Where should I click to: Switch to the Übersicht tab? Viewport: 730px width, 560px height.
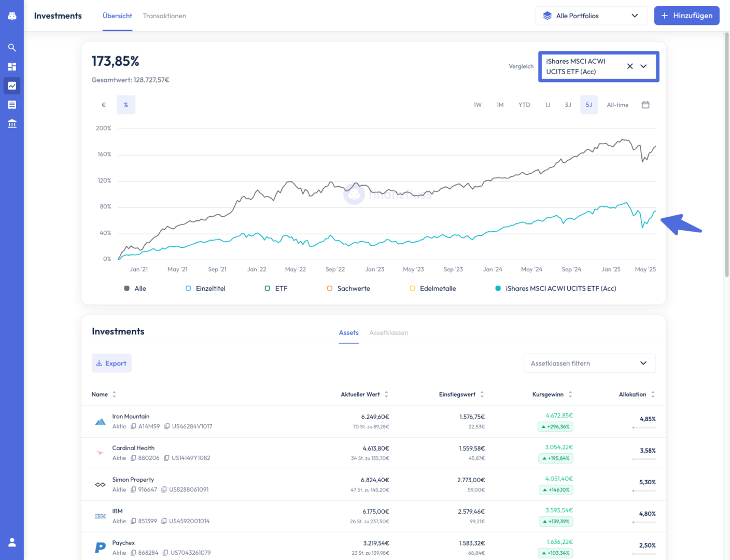pyautogui.click(x=117, y=16)
